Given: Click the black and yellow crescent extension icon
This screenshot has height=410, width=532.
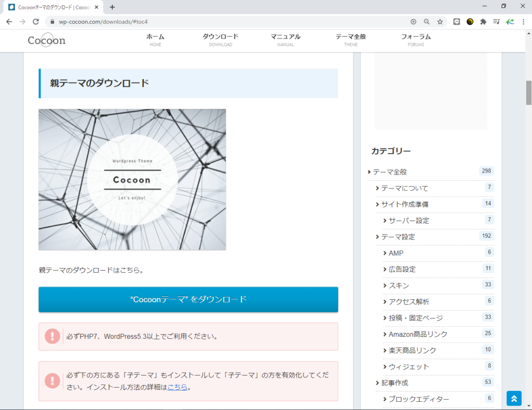Looking at the screenshot, I should click(470, 22).
